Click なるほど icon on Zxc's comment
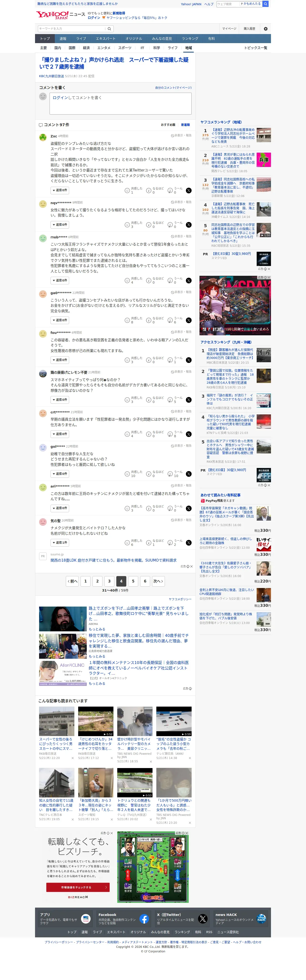Viewport: 306px width, 980px height. pos(148,190)
